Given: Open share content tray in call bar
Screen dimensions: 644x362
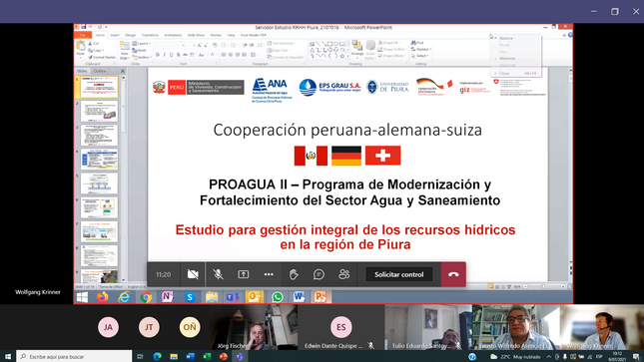Looking at the screenshot, I should (244, 274).
